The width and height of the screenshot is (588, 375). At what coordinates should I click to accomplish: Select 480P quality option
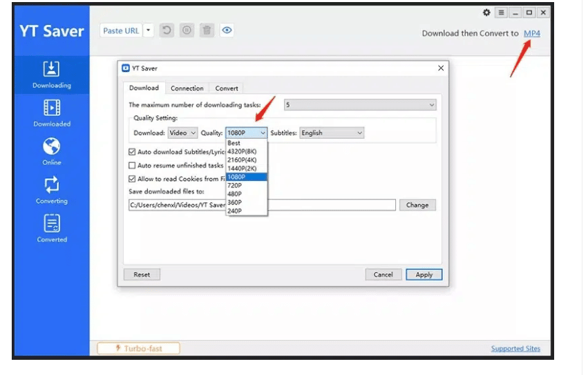click(247, 194)
